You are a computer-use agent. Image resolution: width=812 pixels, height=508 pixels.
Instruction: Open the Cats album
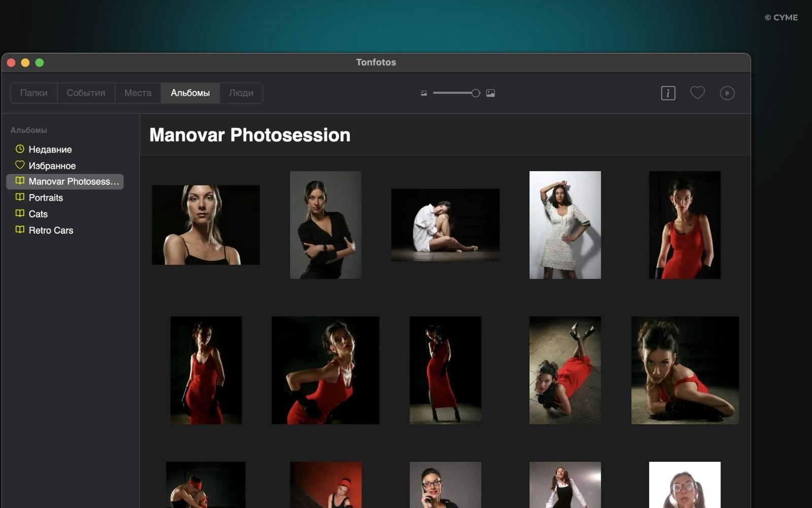pyautogui.click(x=65, y=214)
